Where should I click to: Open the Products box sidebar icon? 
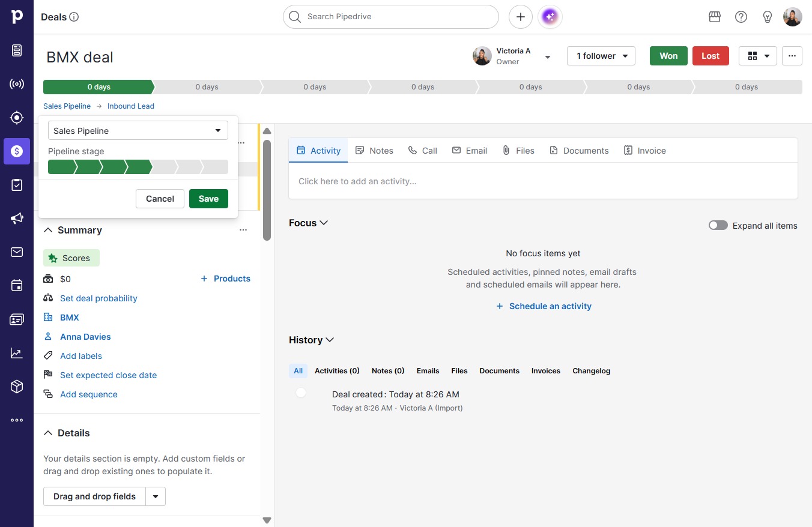click(x=17, y=387)
